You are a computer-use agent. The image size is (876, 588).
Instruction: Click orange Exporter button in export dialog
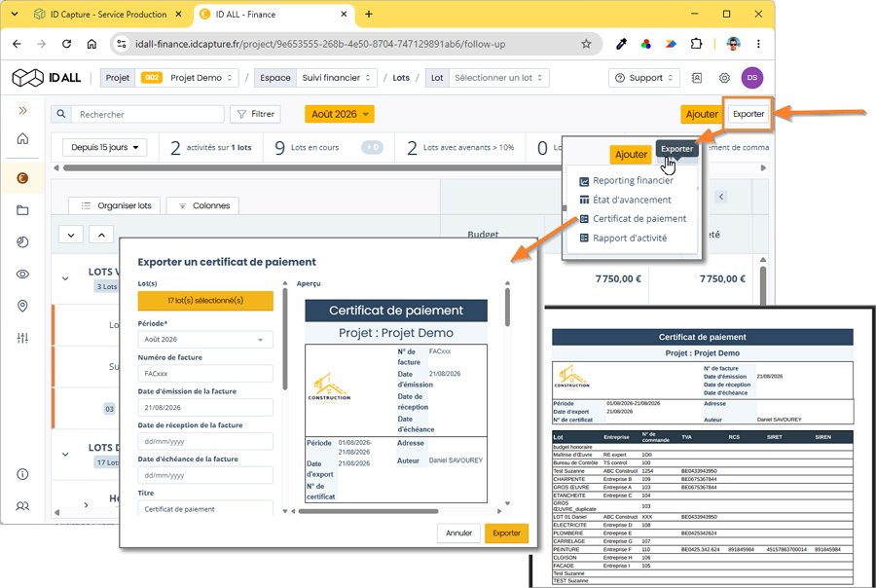point(506,533)
